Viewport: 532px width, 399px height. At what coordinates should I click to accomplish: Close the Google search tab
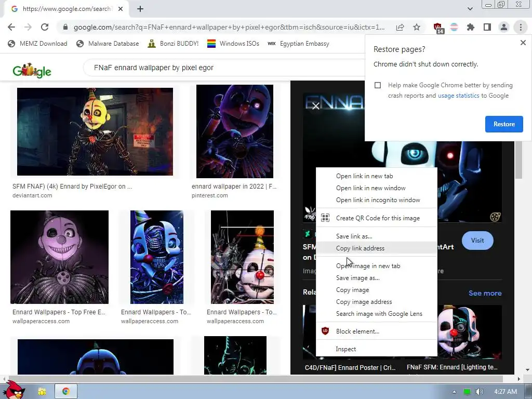(121, 9)
